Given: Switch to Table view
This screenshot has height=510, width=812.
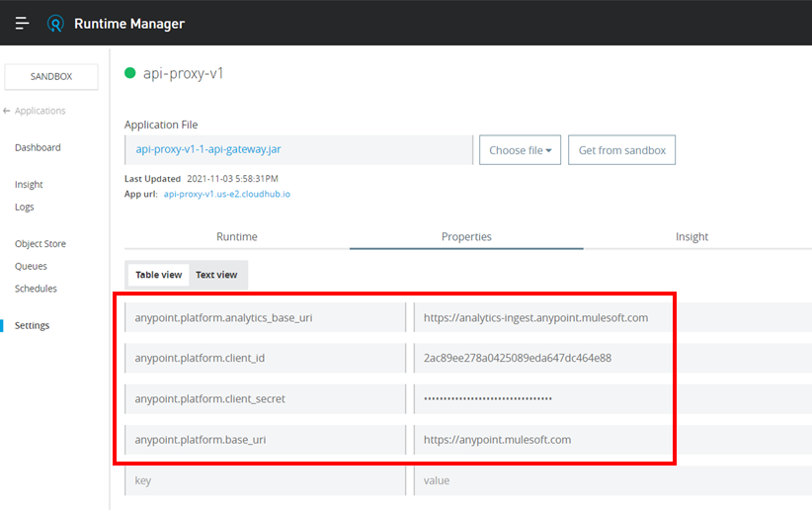Looking at the screenshot, I should tap(159, 275).
